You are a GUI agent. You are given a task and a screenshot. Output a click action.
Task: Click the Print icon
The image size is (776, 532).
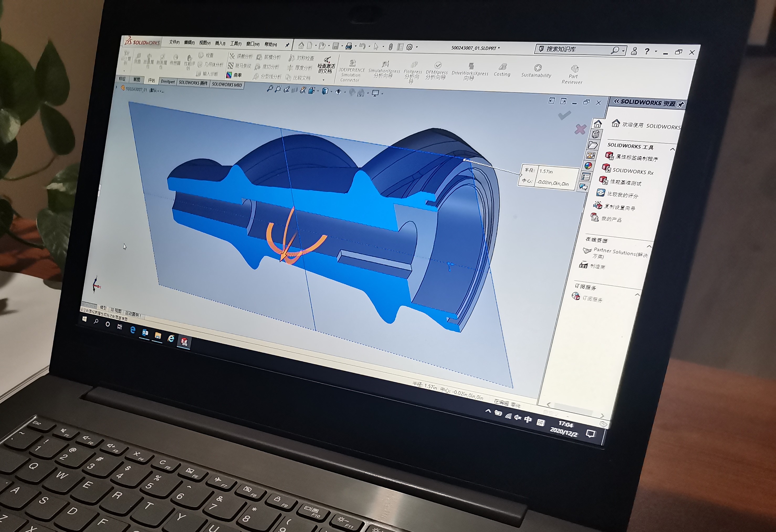(x=349, y=46)
